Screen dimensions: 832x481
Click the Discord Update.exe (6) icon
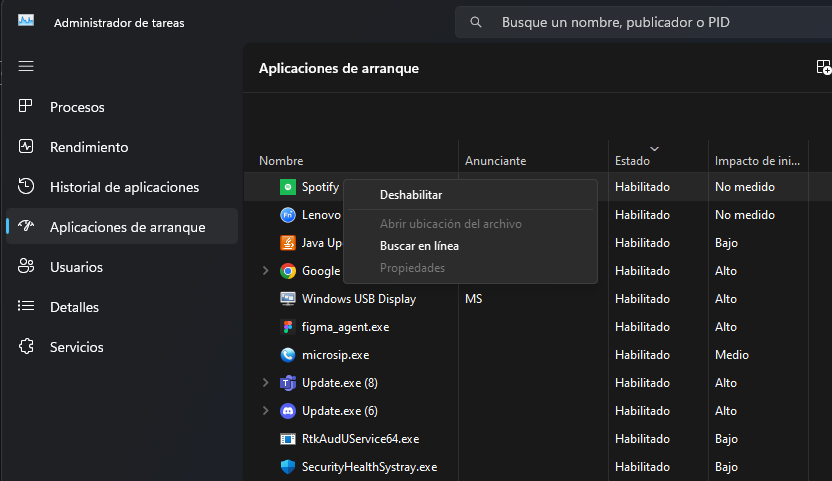click(288, 411)
